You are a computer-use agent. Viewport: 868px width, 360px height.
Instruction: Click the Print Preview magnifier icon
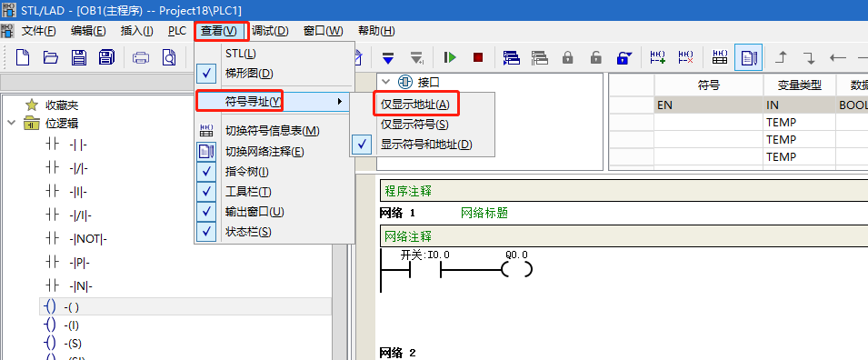[x=169, y=57]
